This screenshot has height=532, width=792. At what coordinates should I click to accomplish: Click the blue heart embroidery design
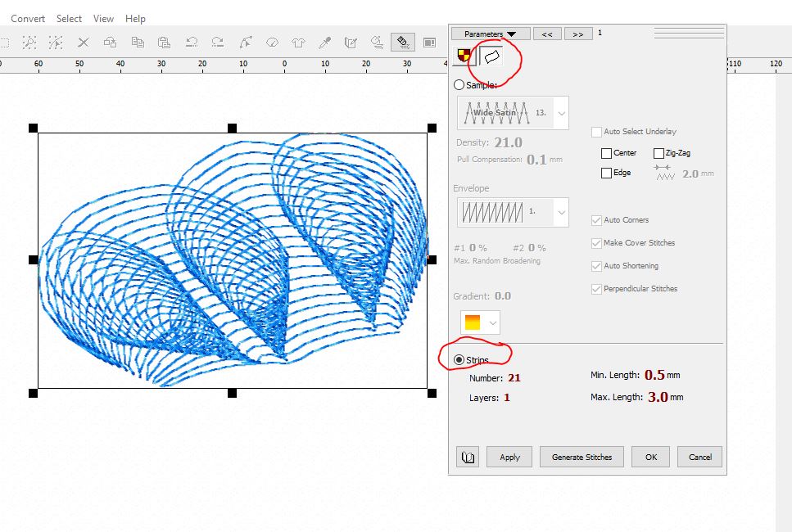pos(233,260)
